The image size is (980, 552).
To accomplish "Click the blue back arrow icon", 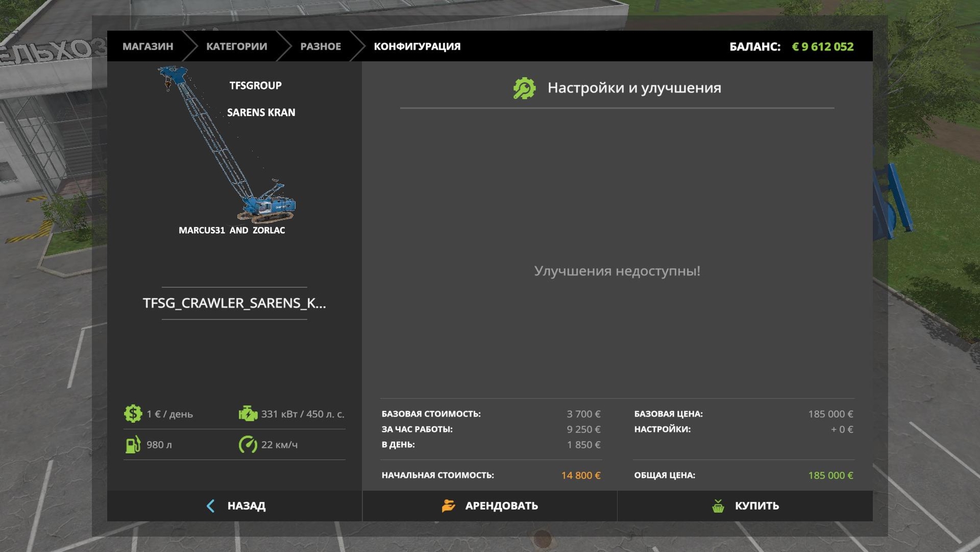I will point(211,506).
